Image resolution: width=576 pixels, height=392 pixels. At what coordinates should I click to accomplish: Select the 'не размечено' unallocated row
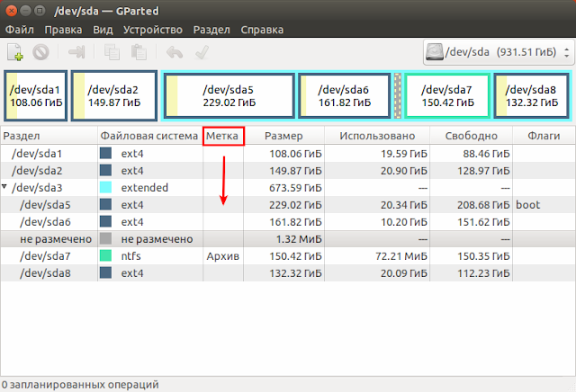pyautogui.click(x=288, y=239)
